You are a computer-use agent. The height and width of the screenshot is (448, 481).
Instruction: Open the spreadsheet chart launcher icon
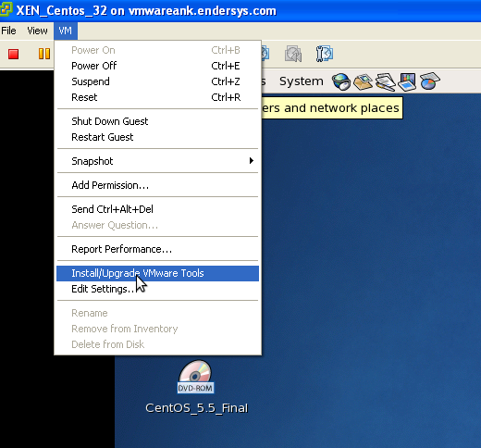coord(429,81)
